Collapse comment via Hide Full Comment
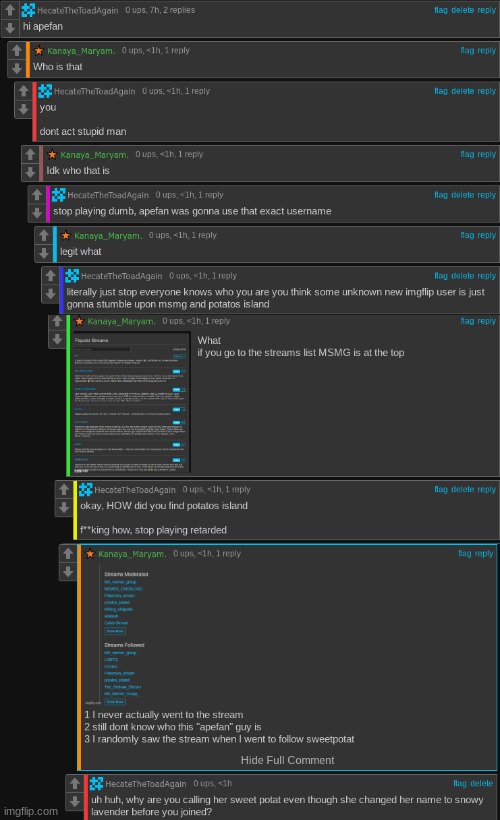The width and height of the screenshot is (500, 820). (x=287, y=760)
